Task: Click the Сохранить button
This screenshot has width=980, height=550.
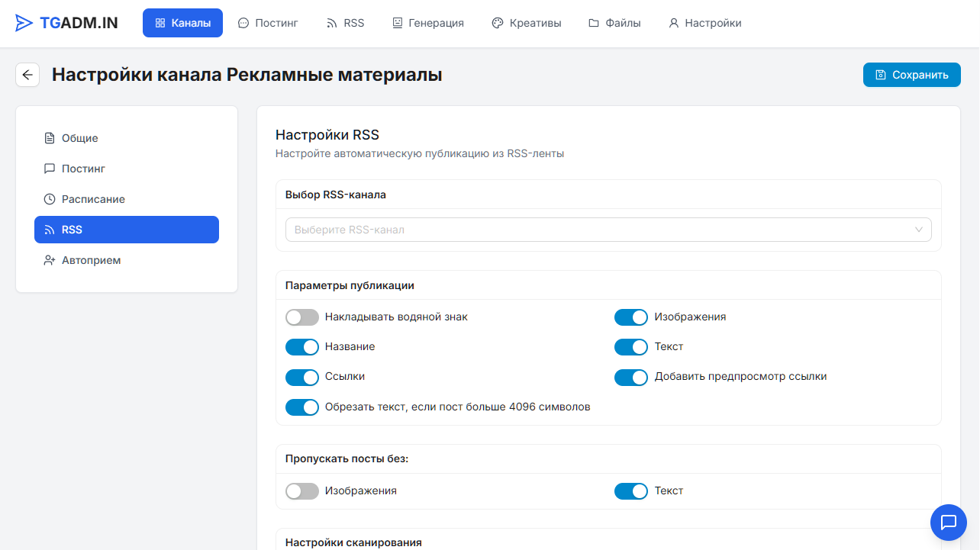Action: click(911, 75)
